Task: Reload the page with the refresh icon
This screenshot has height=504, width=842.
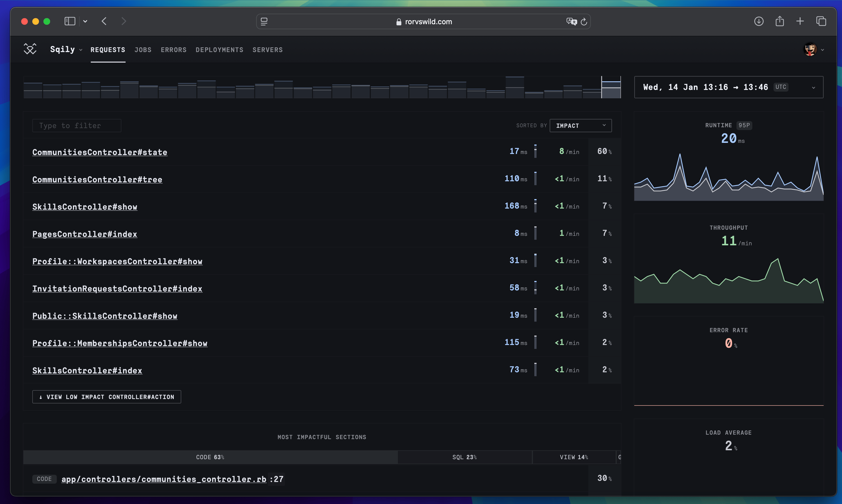Action: click(584, 21)
